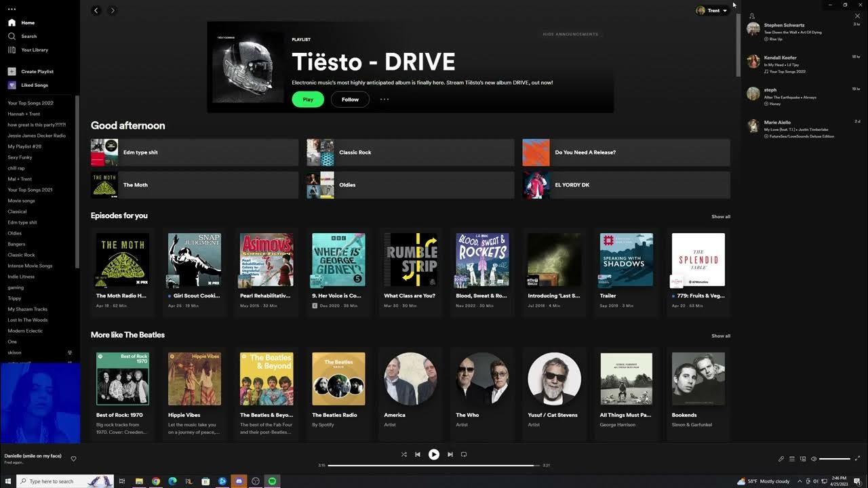Open the Add Friends icon in friend activity
The height and width of the screenshot is (488, 868).
click(x=752, y=16)
